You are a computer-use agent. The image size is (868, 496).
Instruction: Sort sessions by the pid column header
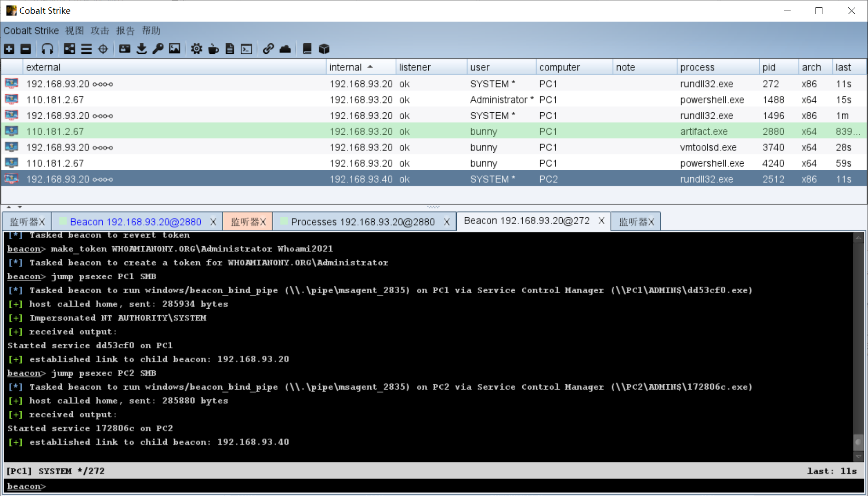point(779,67)
